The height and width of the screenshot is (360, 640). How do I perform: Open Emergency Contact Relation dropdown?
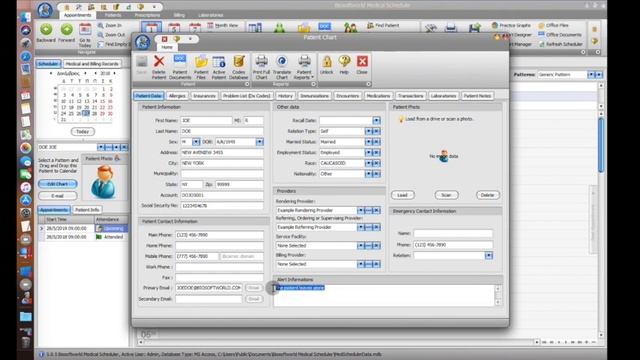489,256
